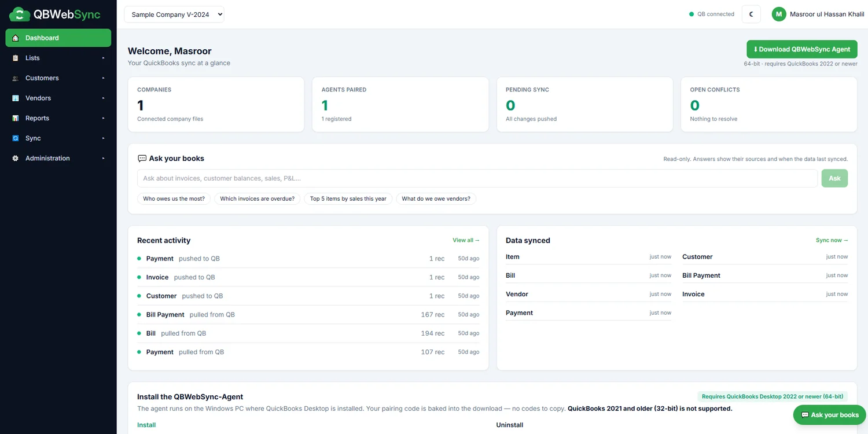This screenshot has width=868, height=434.
Task: Click the Agents Paired summary card
Action: [400, 105]
